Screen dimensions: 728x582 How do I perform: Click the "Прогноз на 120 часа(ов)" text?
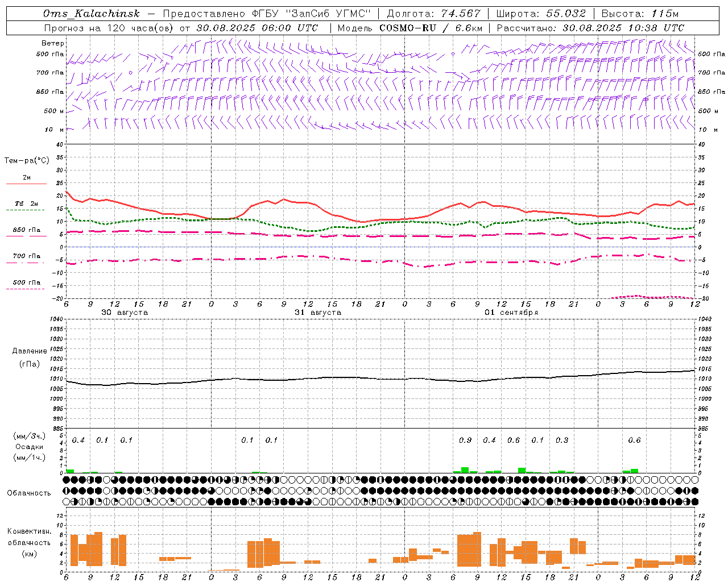pyautogui.click(x=110, y=28)
